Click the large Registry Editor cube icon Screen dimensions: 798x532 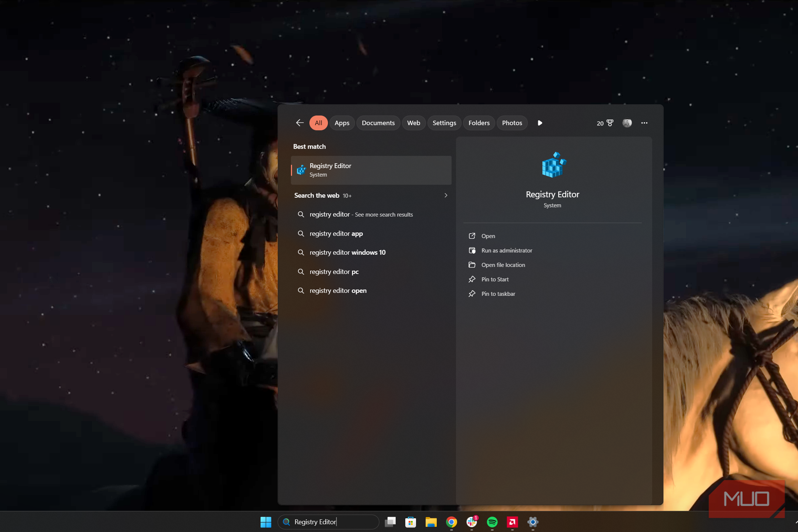pyautogui.click(x=554, y=165)
